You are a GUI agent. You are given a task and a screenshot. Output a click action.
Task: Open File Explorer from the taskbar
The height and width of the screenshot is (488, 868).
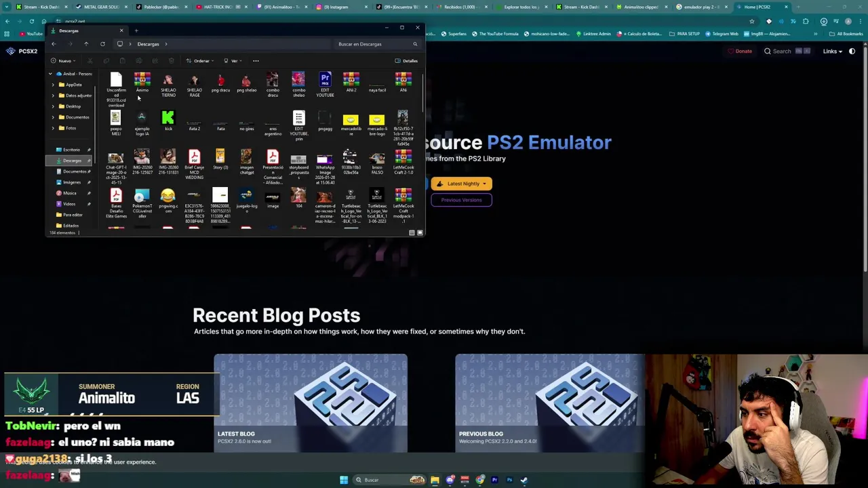coord(435,480)
